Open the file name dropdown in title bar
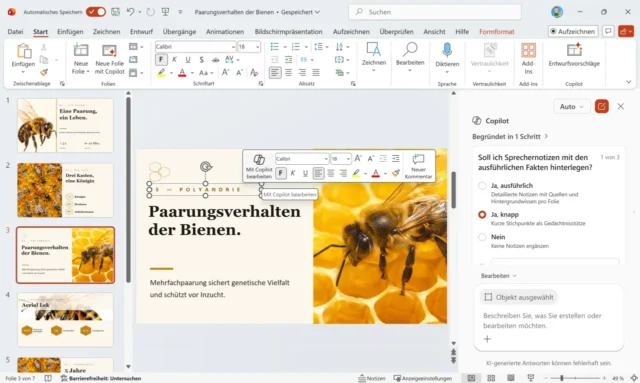This screenshot has height=383, width=640. tap(318, 12)
